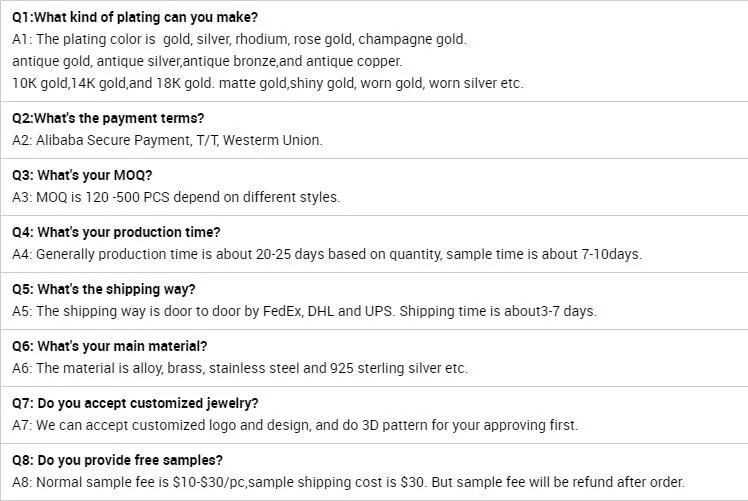The height and width of the screenshot is (501, 748).
Task: Click the Q5 shipping way question
Action: pyautogui.click(x=104, y=289)
